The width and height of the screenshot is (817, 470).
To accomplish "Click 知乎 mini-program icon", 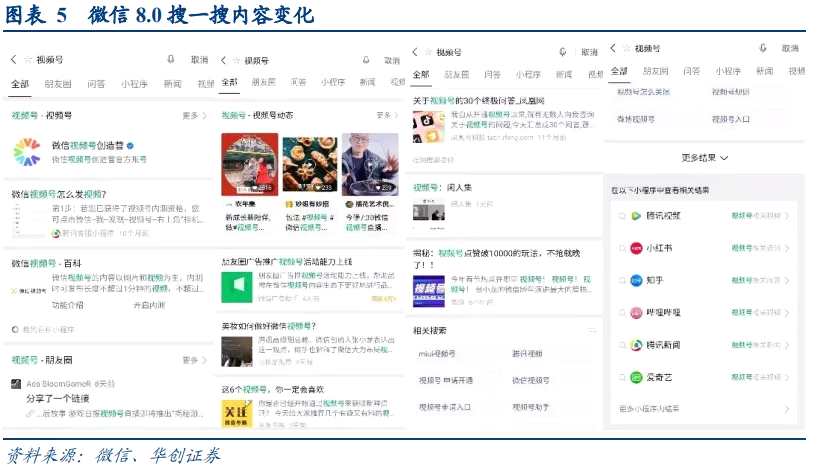I will click(636, 280).
